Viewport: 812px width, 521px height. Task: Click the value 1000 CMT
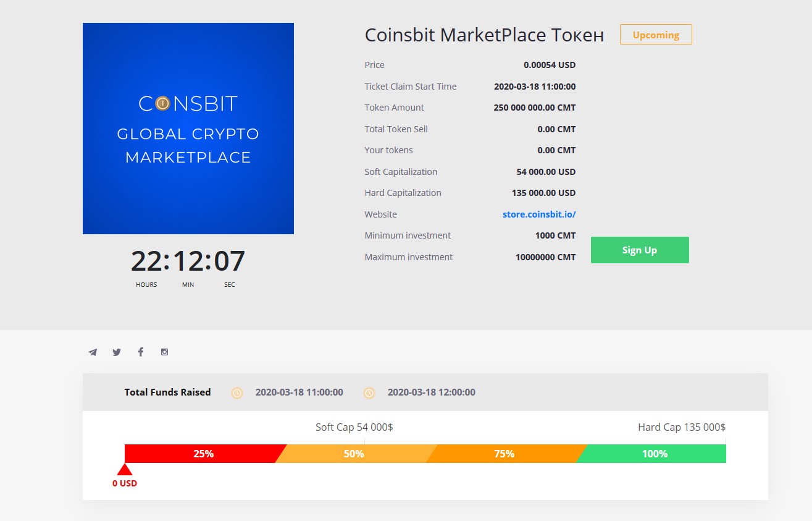(555, 235)
